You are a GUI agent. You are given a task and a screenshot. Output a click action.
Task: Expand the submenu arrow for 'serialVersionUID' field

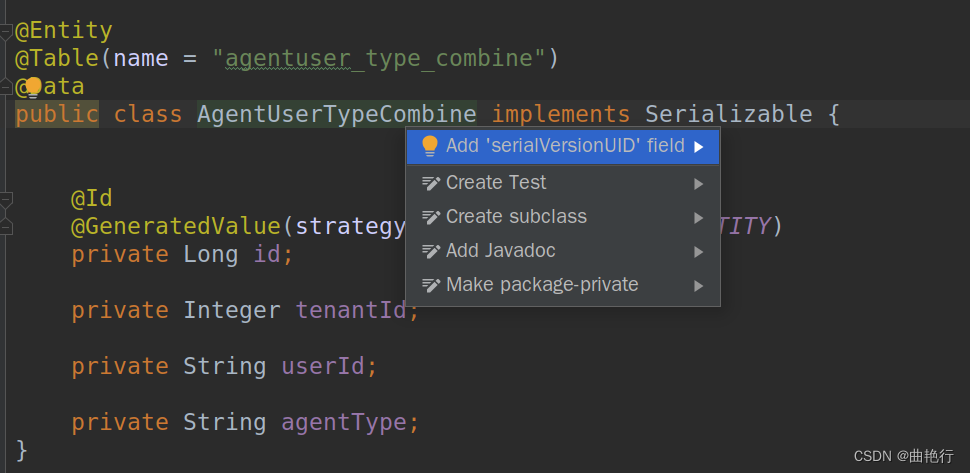click(699, 146)
